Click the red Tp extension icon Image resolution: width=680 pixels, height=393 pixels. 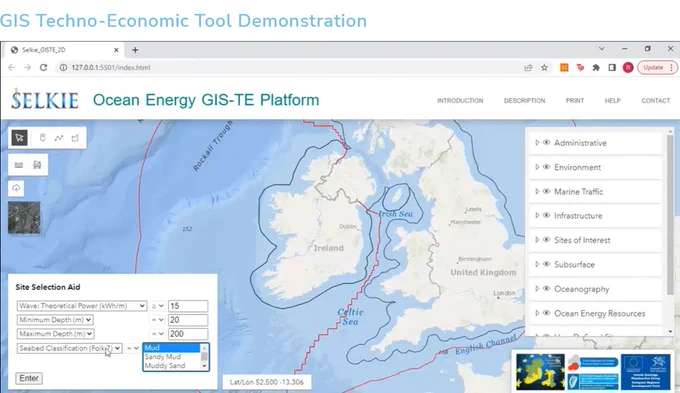[580, 68]
